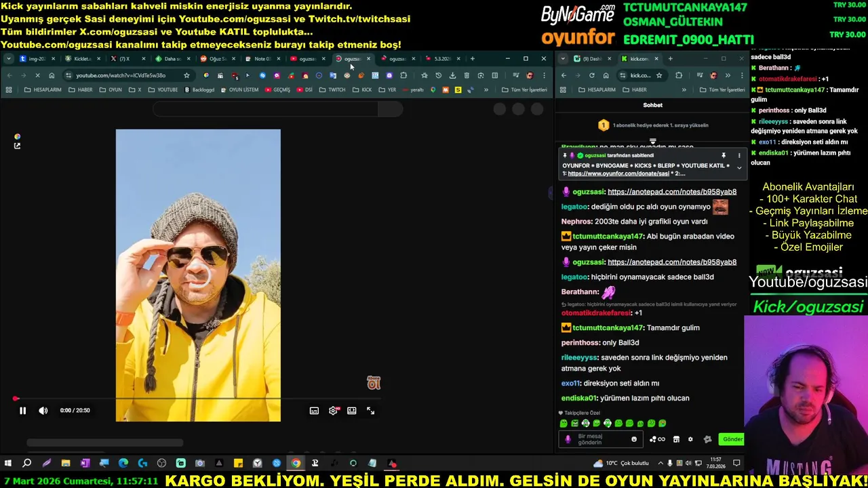
Task: Enter fullscreen in the YouTube player
Action: (370, 410)
